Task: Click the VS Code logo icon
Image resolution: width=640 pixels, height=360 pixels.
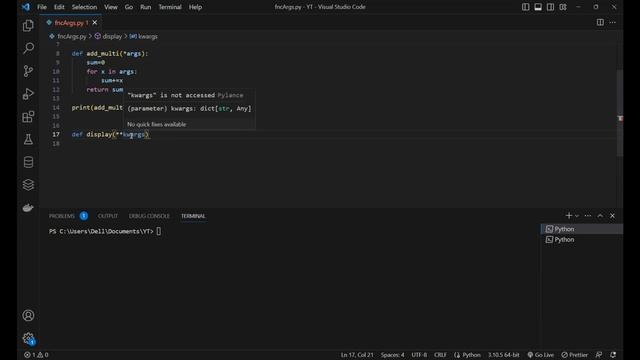Action: tap(26, 7)
